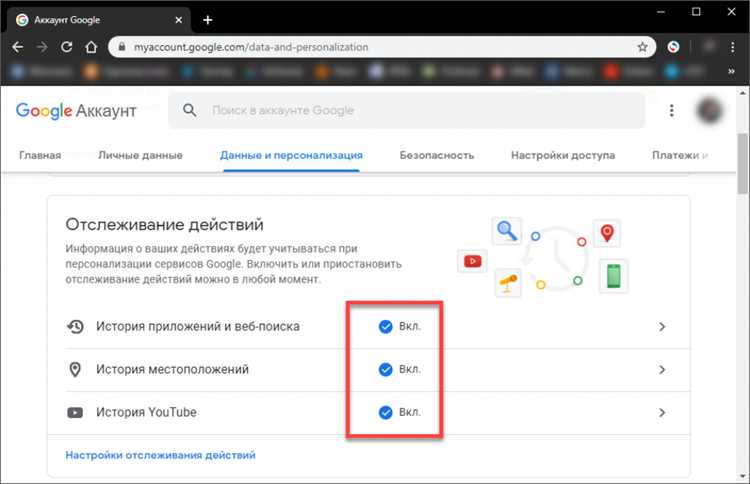Viewport: 750px width, 484px height.
Task: Show more bookmarks via the double chevron
Action: click(x=731, y=71)
